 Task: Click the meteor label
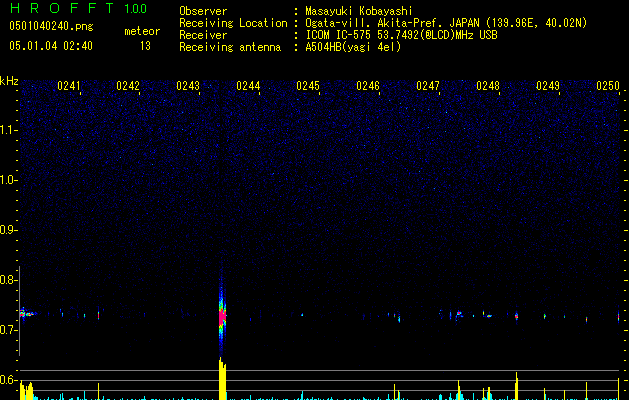pyautogui.click(x=142, y=31)
